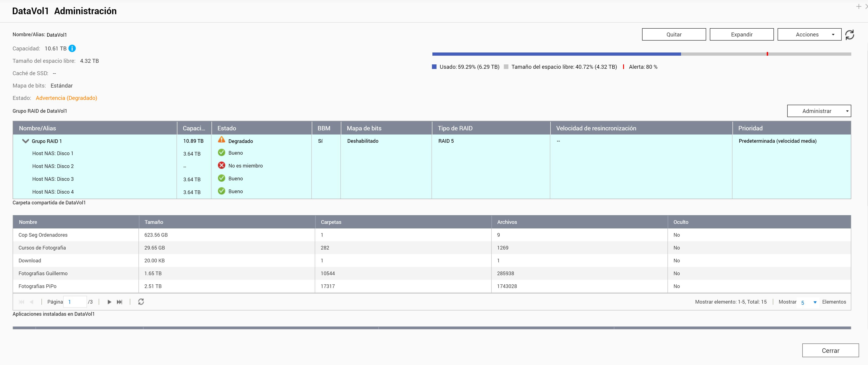Click the Expandir button
The width and height of the screenshot is (868, 365).
tap(741, 34)
